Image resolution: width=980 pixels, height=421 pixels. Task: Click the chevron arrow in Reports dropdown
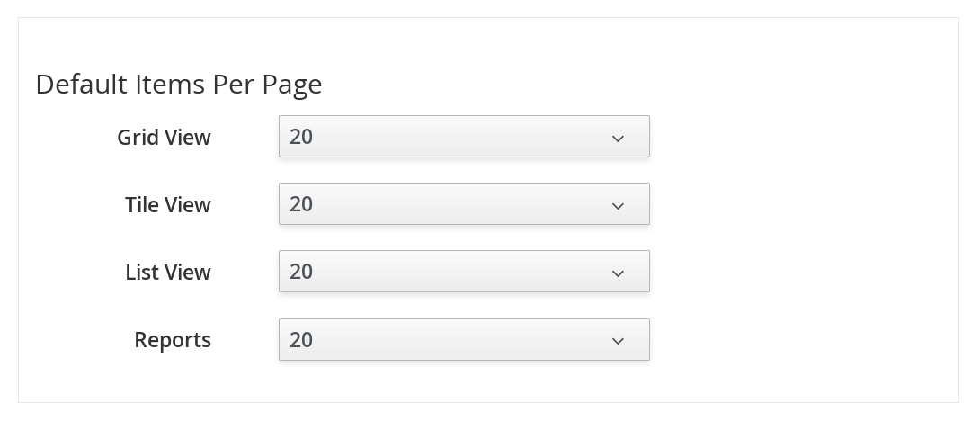point(618,341)
